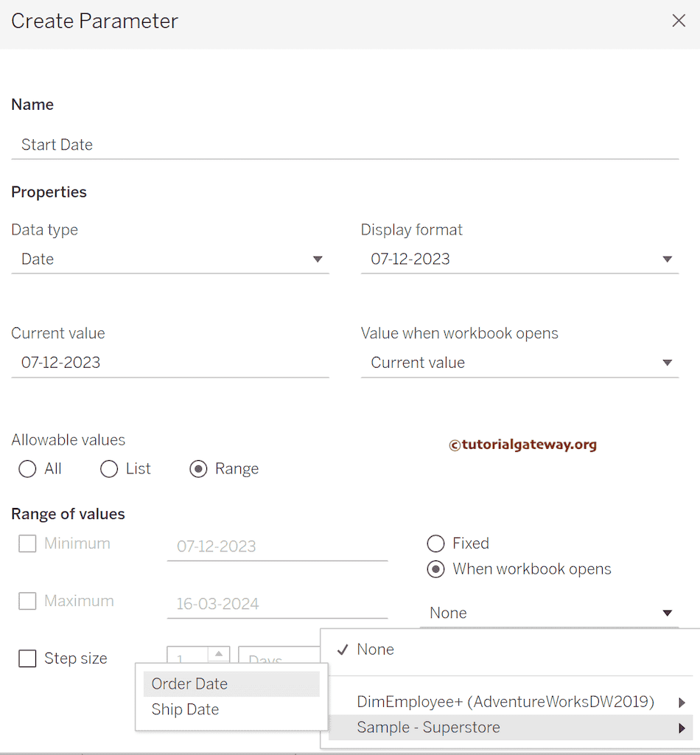Open the Data type dropdown
Screen dimensions: 700x755
(x=318, y=259)
